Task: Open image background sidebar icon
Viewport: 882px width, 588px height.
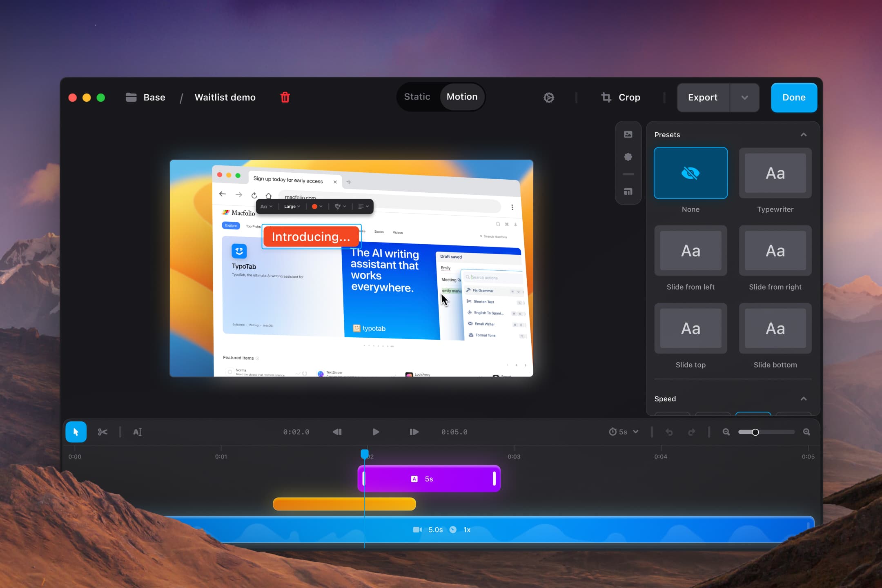Action: (x=628, y=134)
